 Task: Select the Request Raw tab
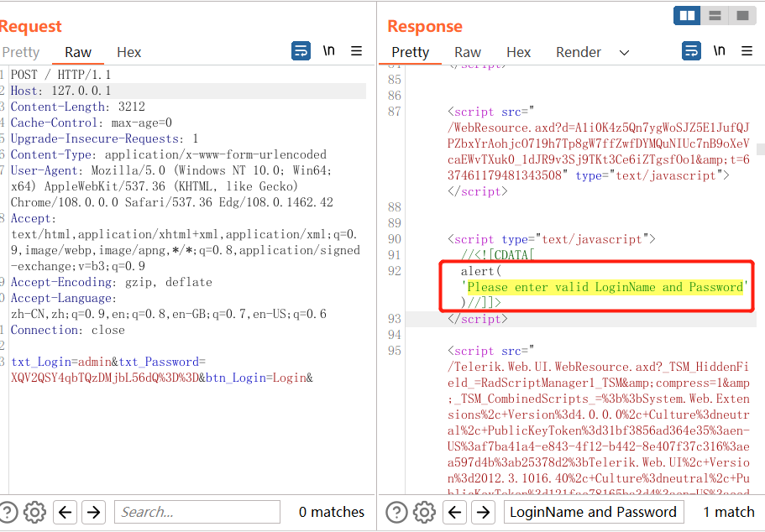pos(78,52)
